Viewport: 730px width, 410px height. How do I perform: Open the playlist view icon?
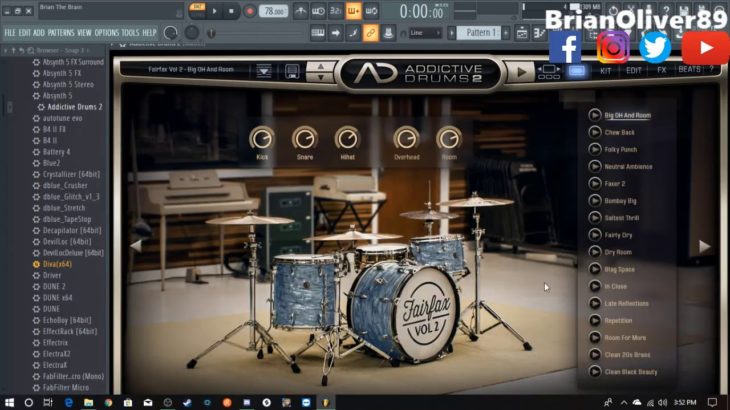click(x=522, y=33)
